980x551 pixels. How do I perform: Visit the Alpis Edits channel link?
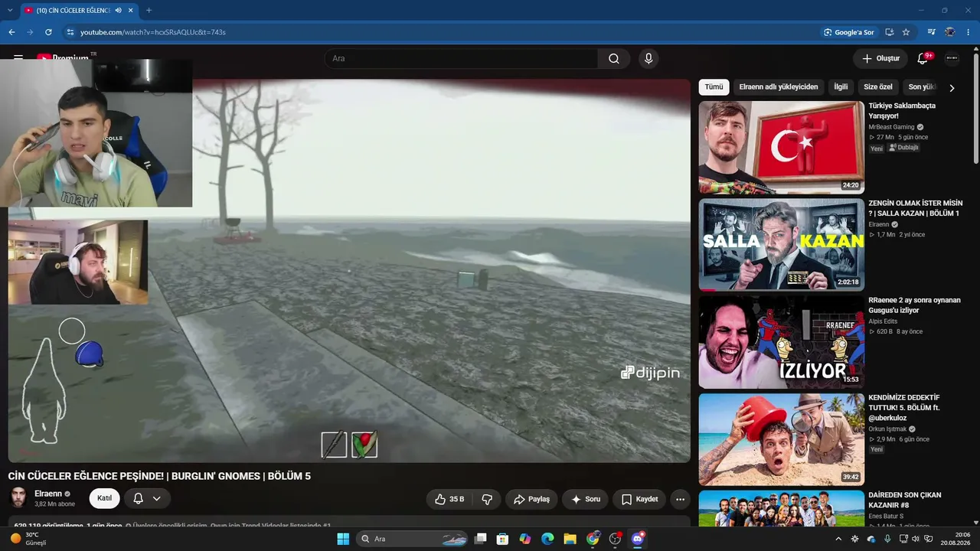click(883, 321)
